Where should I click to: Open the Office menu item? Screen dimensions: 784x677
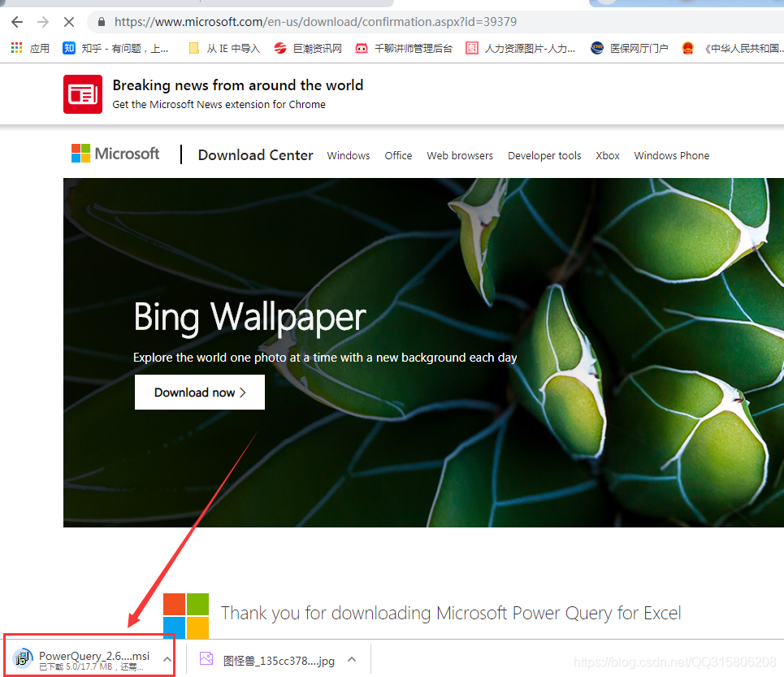[x=398, y=155]
